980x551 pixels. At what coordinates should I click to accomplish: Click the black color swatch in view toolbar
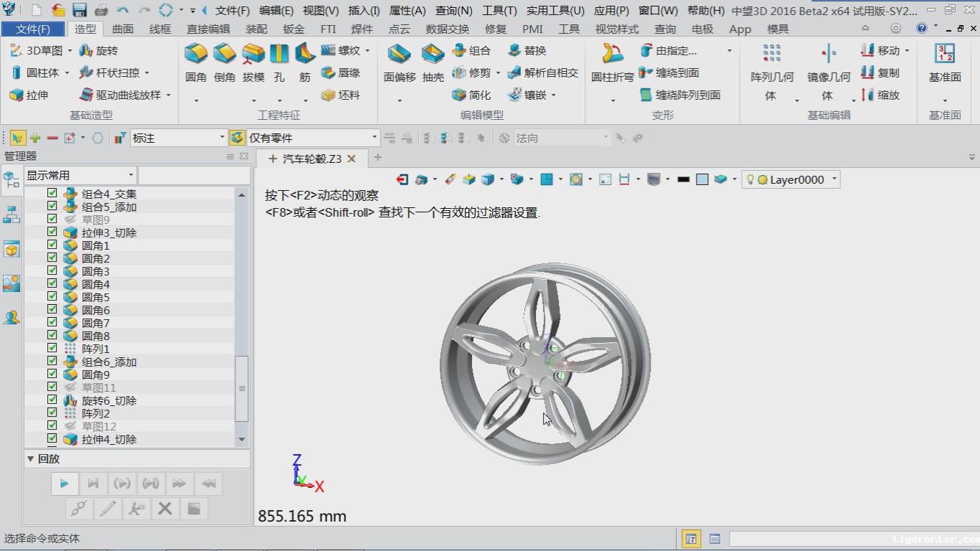(683, 179)
